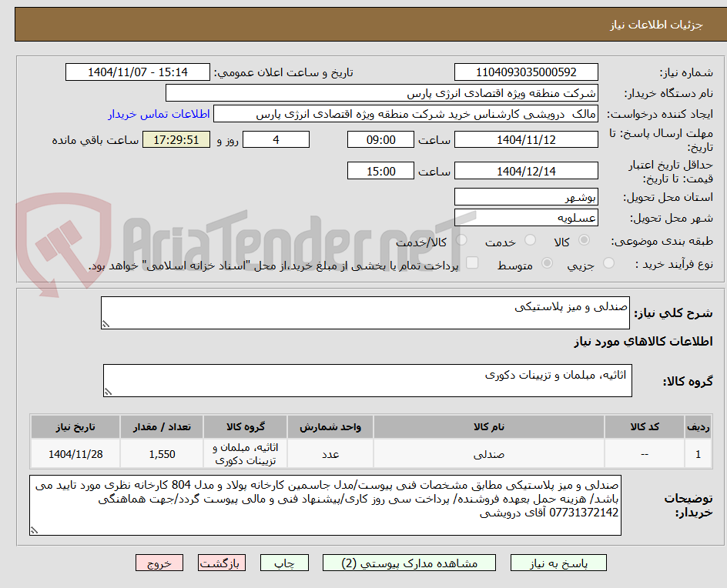Click the صندلی item name cell
The image size is (727, 588).
(x=489, y=454)
